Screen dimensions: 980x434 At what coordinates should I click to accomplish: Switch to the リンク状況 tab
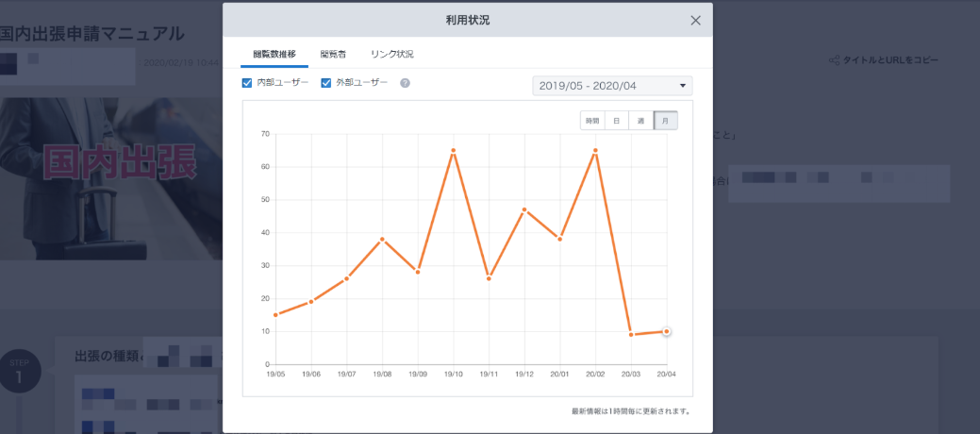click(391, 54)
